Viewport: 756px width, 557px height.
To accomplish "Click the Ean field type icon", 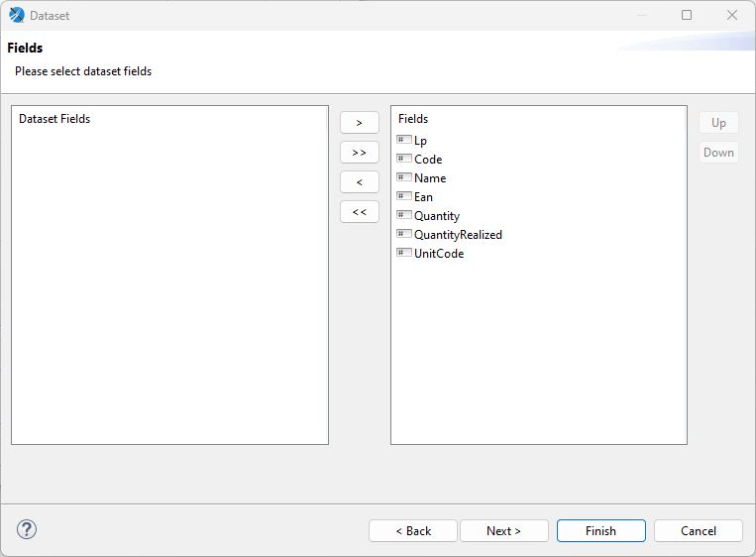I will 404,196.
